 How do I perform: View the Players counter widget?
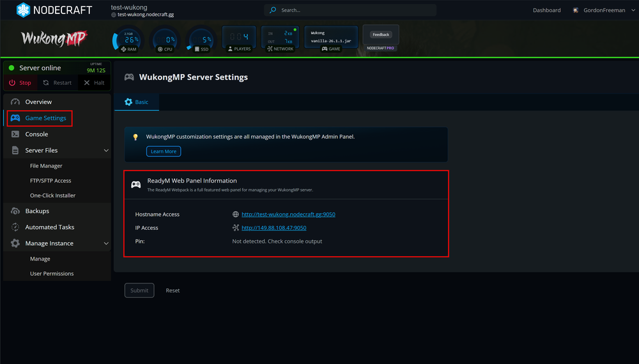point(239,39)
